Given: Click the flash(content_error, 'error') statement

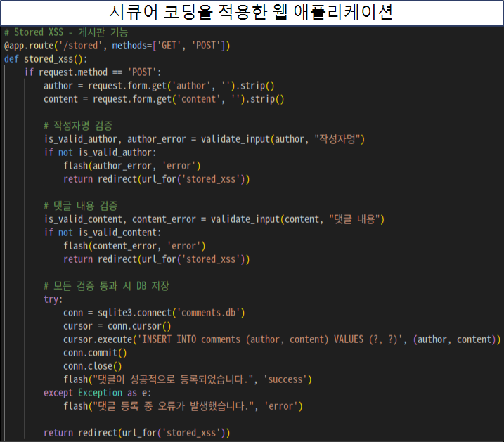Looking at the screenshot, I should pos(134,246).
